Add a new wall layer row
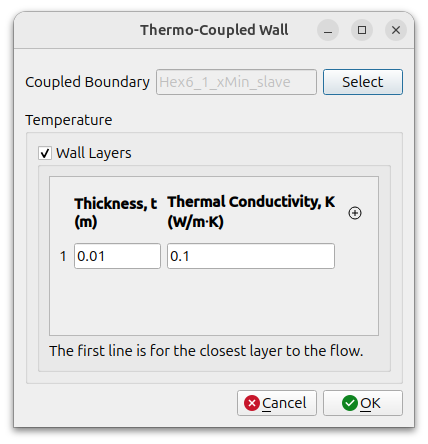 click(355, 213)
